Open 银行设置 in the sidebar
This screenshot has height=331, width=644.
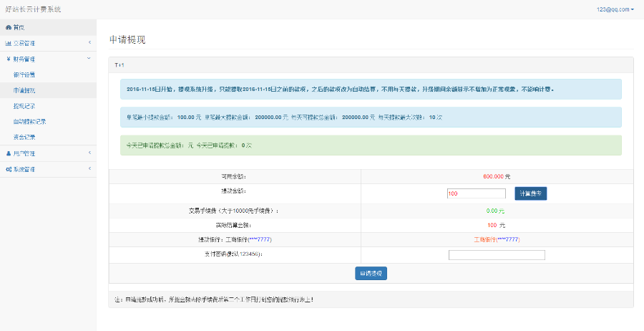(24, 75)
